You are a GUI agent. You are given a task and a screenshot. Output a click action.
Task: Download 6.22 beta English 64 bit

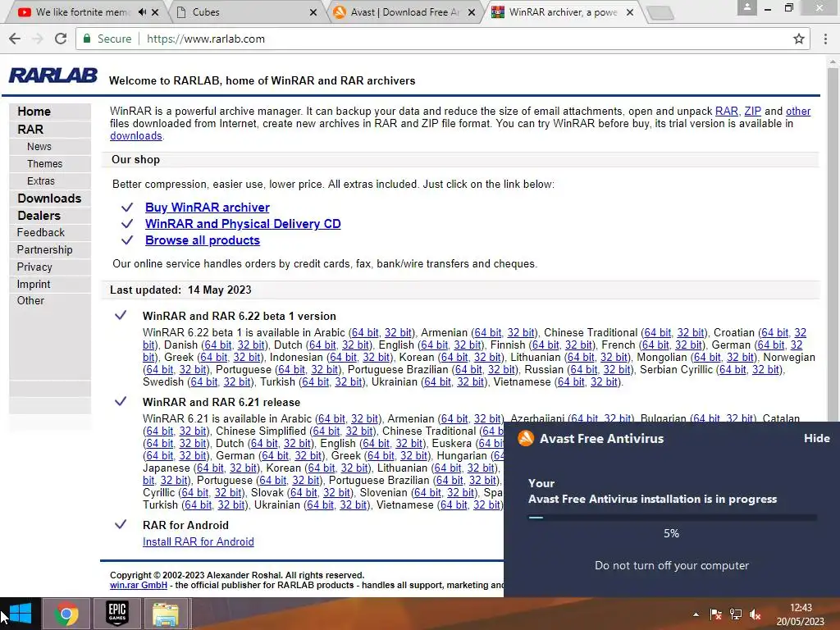point(435,345)
